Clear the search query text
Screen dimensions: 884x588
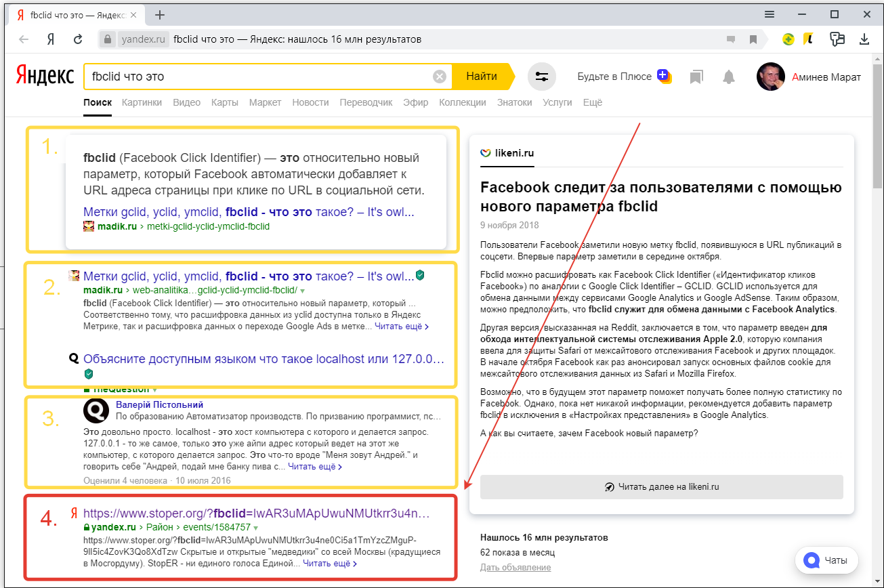click(x=440, y=77)
